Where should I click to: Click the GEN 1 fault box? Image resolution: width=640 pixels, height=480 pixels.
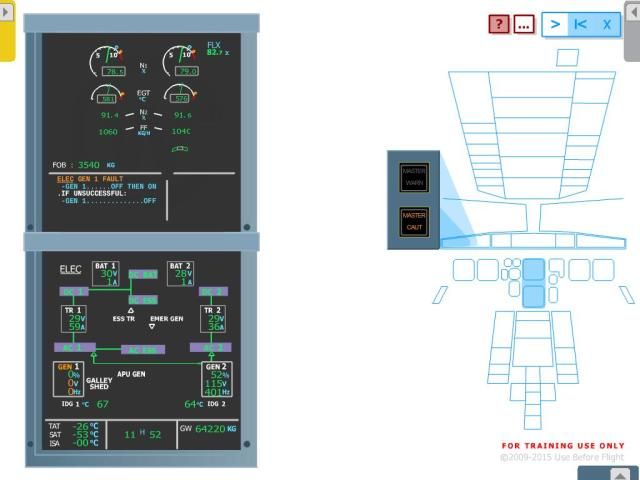click(x=68, y=380)
